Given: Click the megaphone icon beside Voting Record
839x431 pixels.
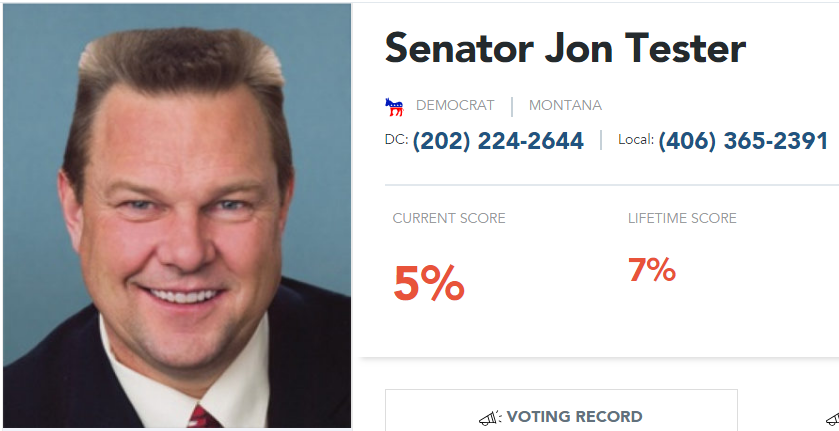Looking at the screenshot, I should 489,418.
